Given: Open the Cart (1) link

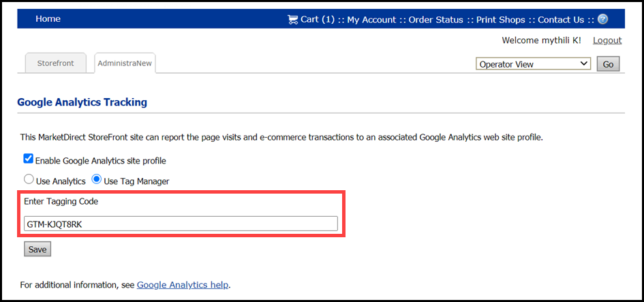Looking at the screenshot, I should [318, 20].
